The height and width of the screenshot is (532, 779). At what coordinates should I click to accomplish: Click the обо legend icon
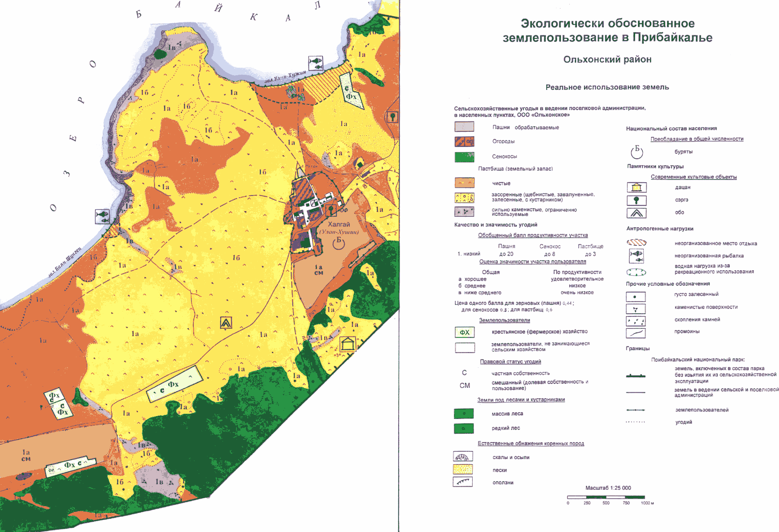[637, 213]
